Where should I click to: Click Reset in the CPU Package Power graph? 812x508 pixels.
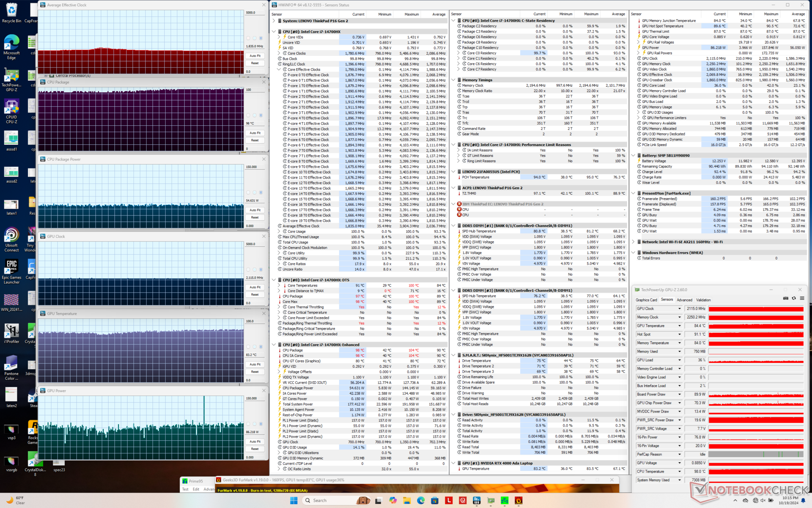[x=255, y=217]
